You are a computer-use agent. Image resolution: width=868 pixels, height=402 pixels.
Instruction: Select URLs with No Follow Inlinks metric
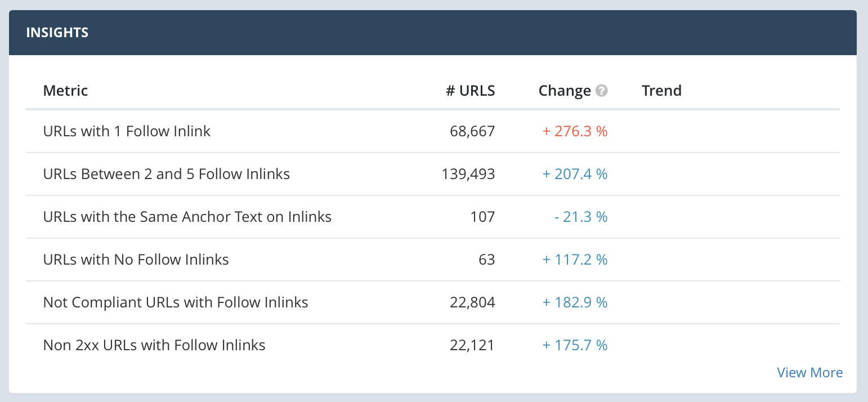pyautogui.click(x=136, y=260)
